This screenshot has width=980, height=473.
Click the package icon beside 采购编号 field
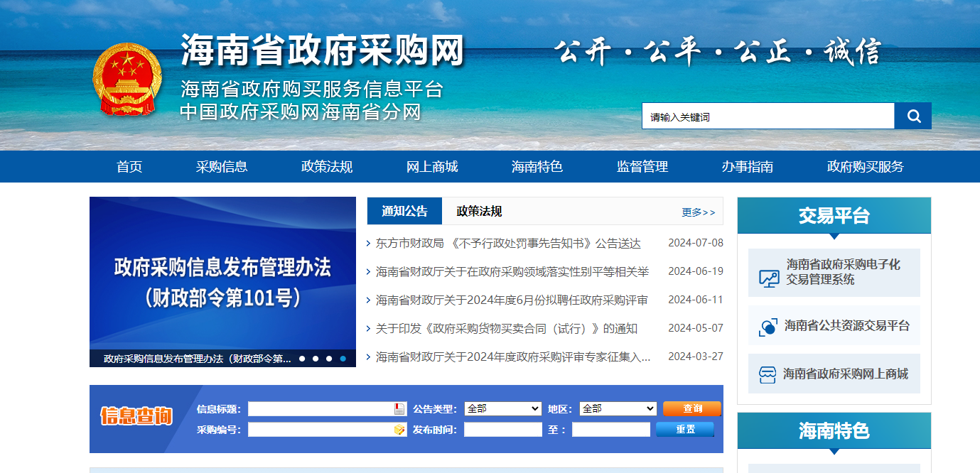[x=399, y=429]
